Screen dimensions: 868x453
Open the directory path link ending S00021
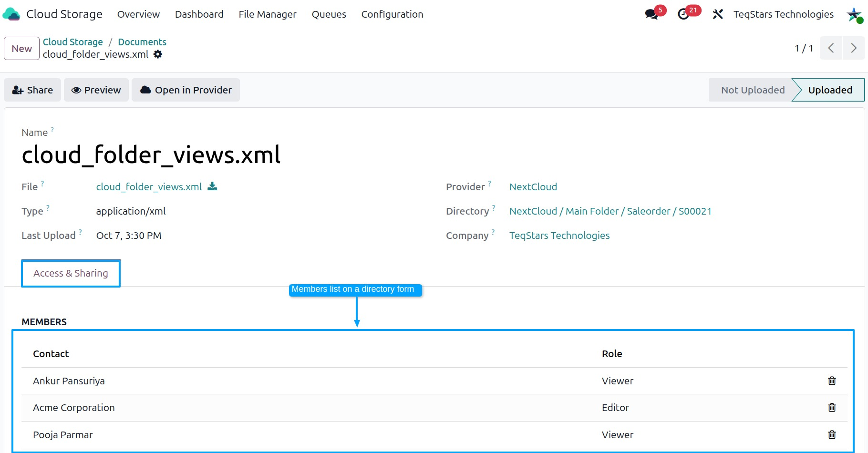click(x=610, y=211)
